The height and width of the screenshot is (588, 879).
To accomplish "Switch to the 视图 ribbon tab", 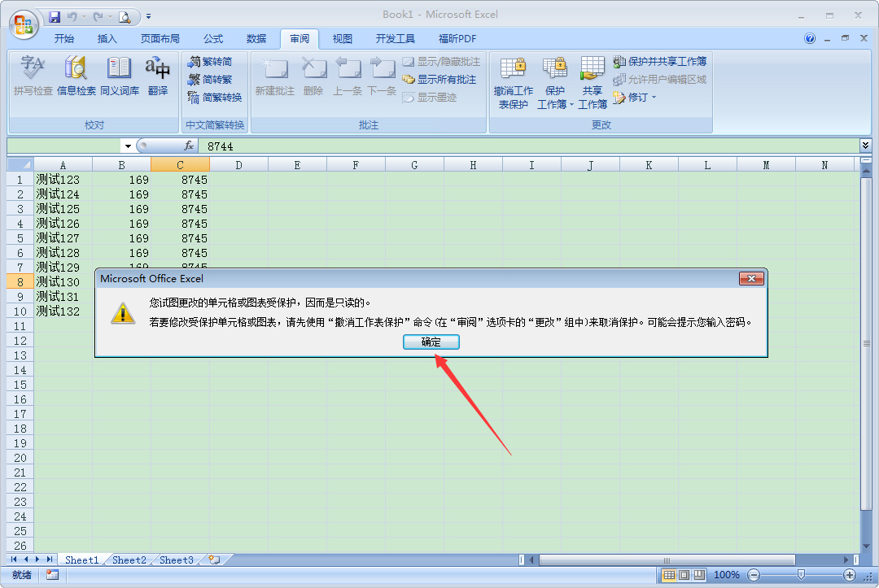I will coord(341,38).
